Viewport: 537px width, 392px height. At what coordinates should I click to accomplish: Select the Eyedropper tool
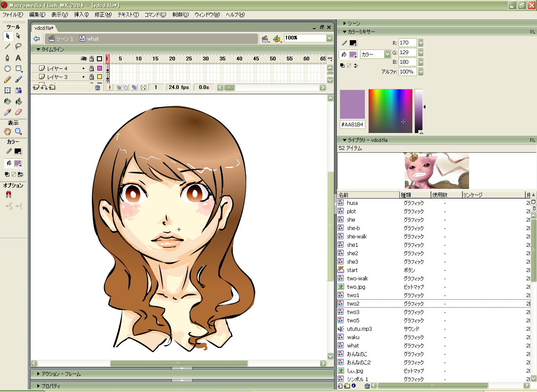tap(8, 112)
